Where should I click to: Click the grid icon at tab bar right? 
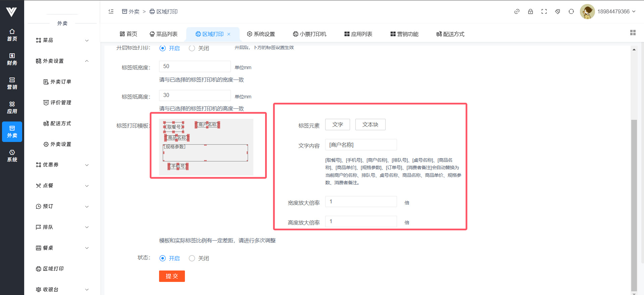point(633,33)
